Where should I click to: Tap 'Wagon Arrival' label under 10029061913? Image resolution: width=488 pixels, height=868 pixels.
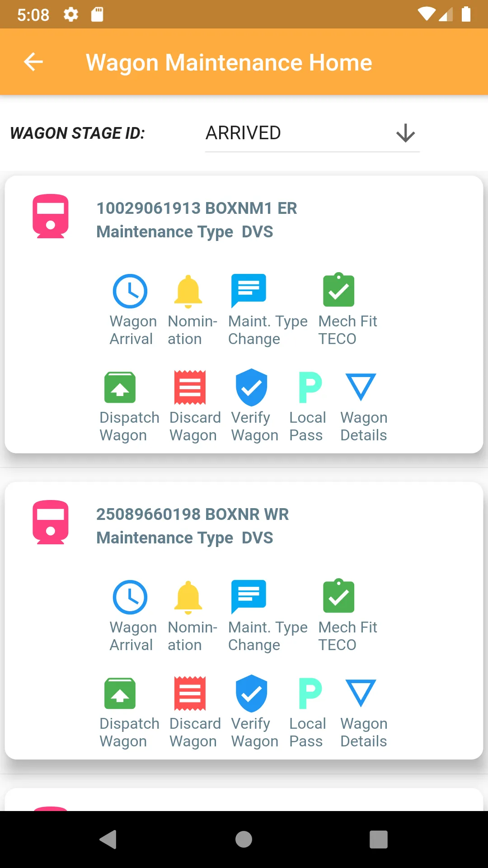133,330
